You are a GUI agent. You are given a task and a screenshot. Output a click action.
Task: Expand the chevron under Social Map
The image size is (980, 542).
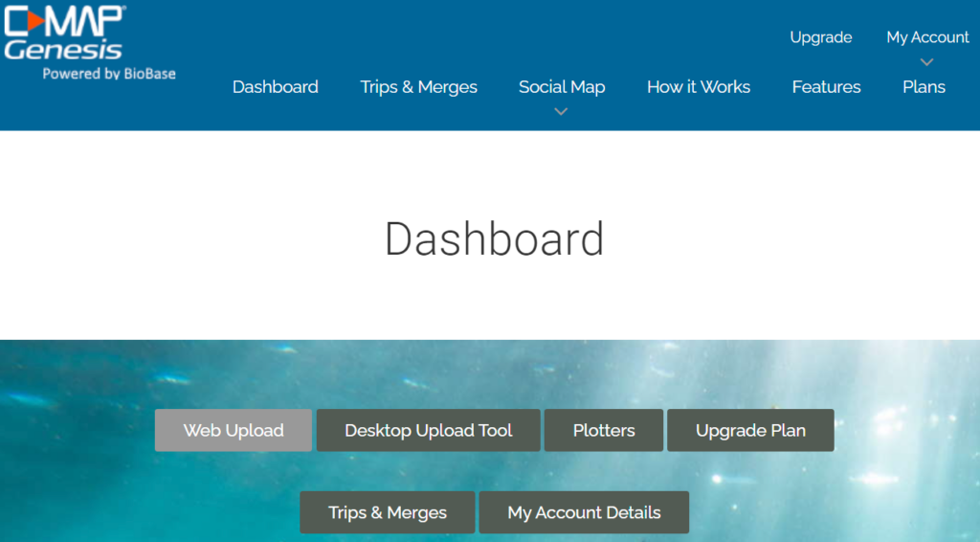[561, 111]
